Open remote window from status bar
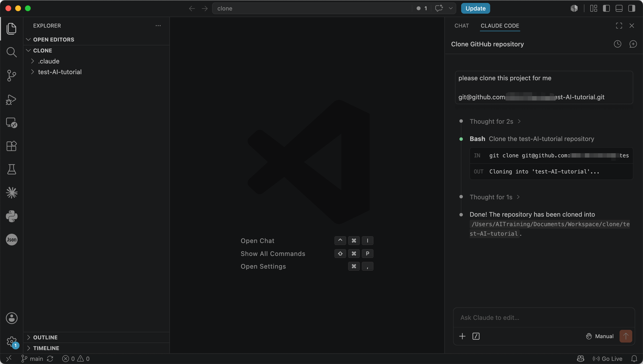The image size is (643, 364). pyautogui.click(x=9, y=359)
